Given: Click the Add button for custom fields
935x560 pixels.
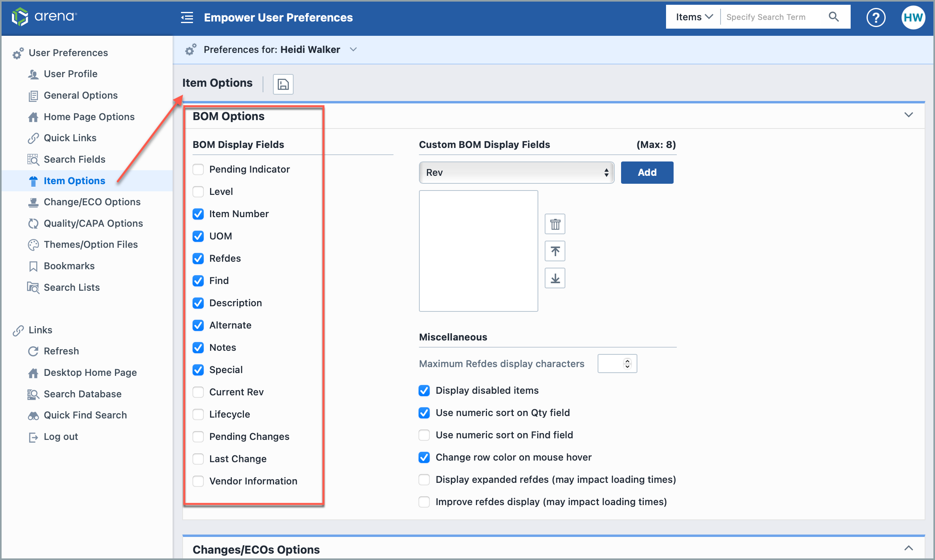Looking at the screenshot, I should 647,172.
